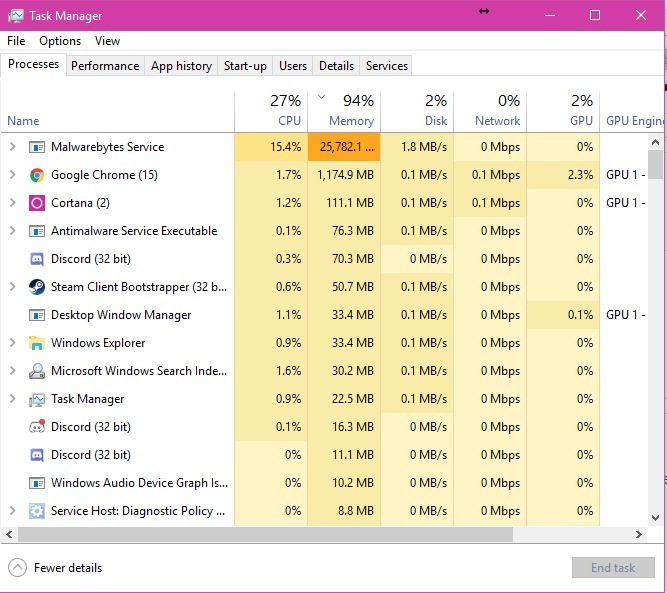Expand the Microsoft Windows Search Indexer entry

click(x=12, y=371)
